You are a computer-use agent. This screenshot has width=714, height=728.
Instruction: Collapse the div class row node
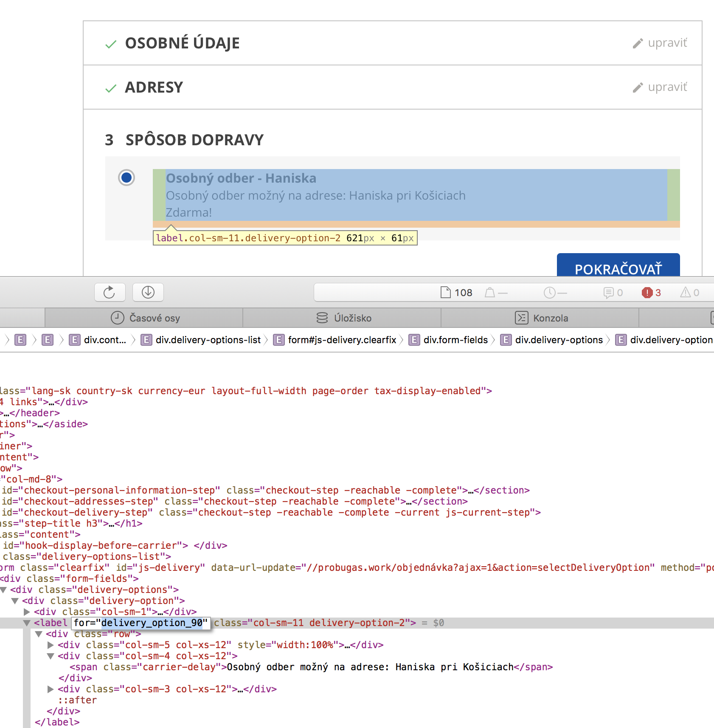[39, 634]
